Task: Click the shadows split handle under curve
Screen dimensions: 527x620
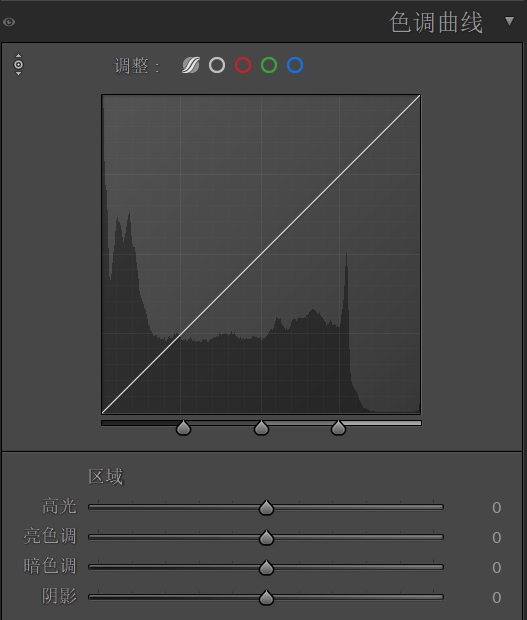Action: coord(183,428)
